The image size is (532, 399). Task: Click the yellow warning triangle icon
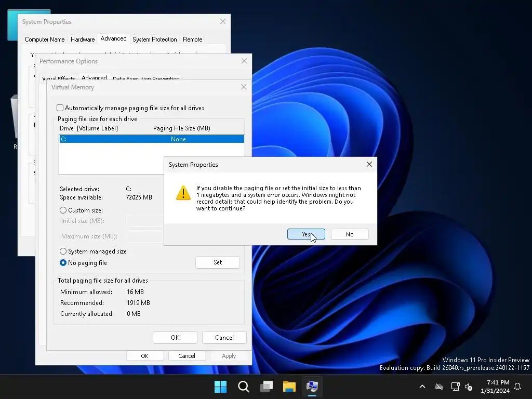click(x=183, y=193)
